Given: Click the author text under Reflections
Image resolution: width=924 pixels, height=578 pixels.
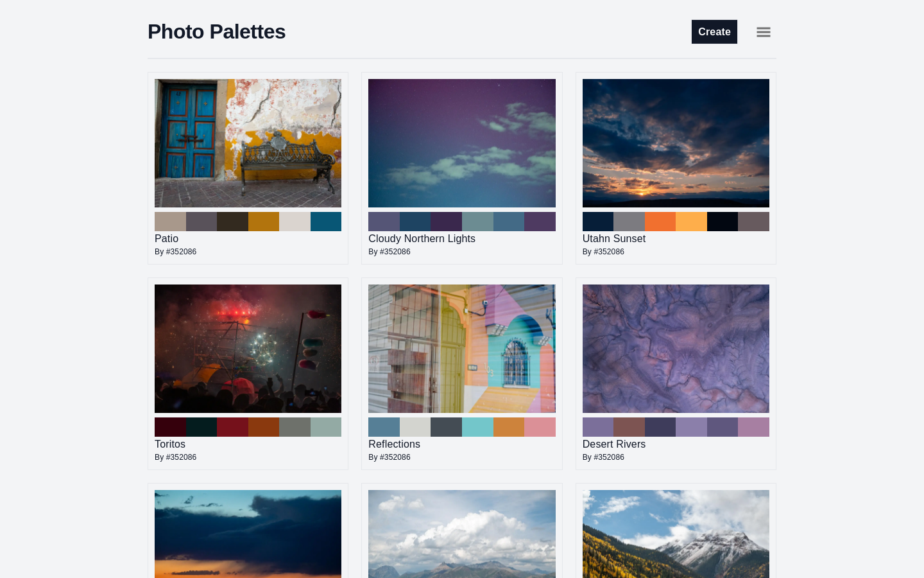Looking at the screenshot, I should [x=389, y=457].
